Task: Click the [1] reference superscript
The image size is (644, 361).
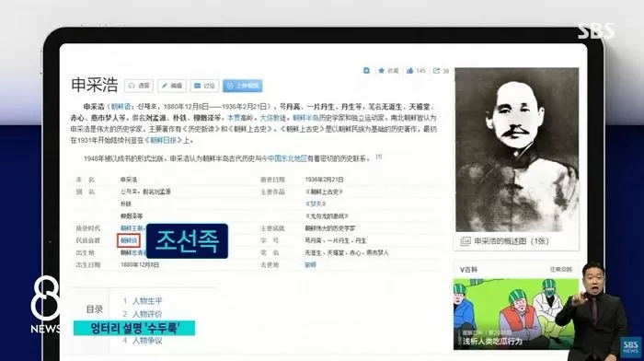Action: [379, 157]
